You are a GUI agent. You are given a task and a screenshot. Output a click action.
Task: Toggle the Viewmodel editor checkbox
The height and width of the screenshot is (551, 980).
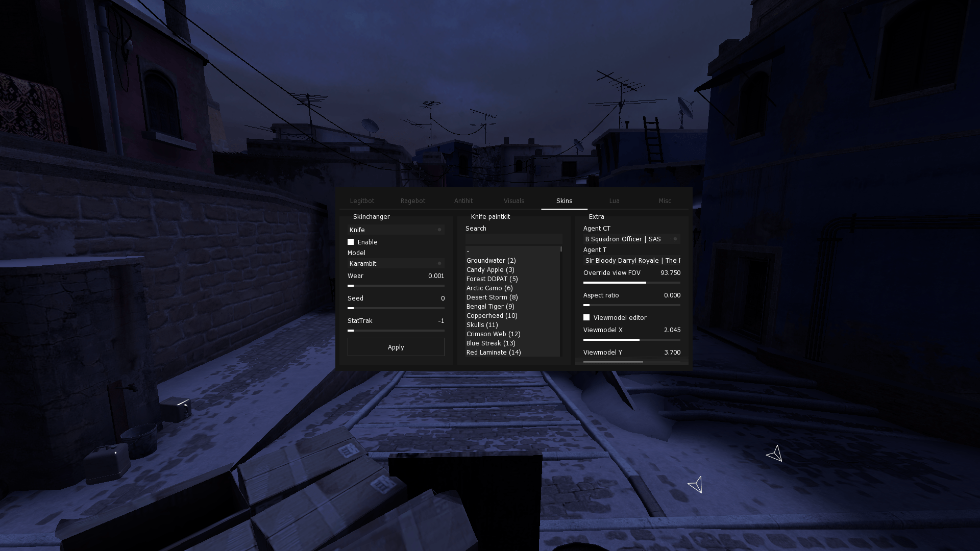pos(585,317)
